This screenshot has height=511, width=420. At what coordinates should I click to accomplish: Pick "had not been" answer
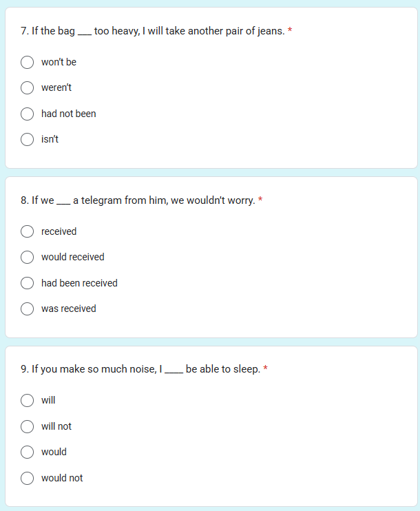tap(27, 114)
